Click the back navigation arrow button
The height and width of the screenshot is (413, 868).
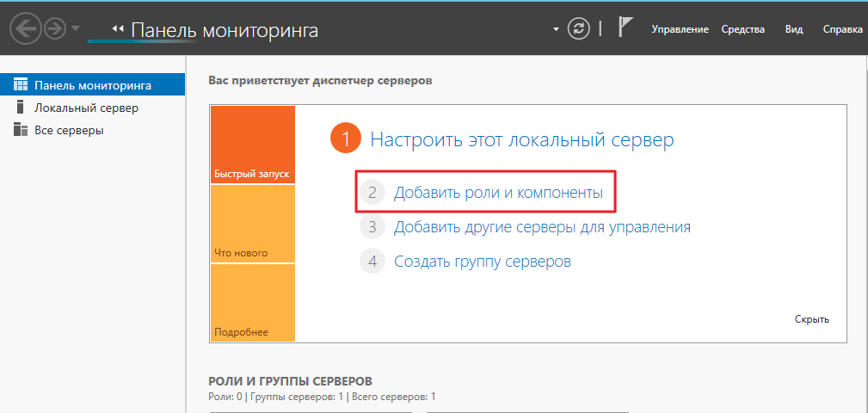(26, 28)
